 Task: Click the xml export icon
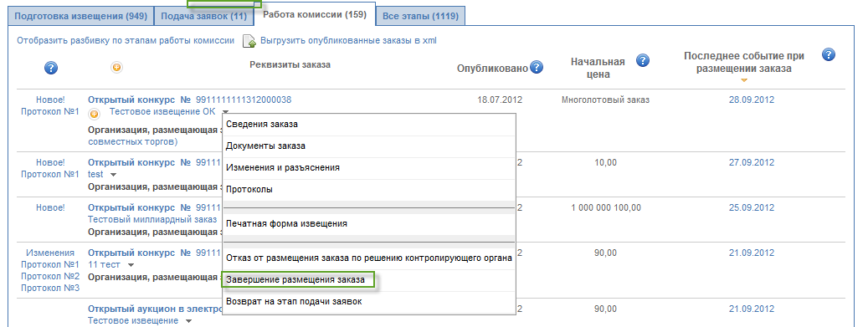coord(249,41)
